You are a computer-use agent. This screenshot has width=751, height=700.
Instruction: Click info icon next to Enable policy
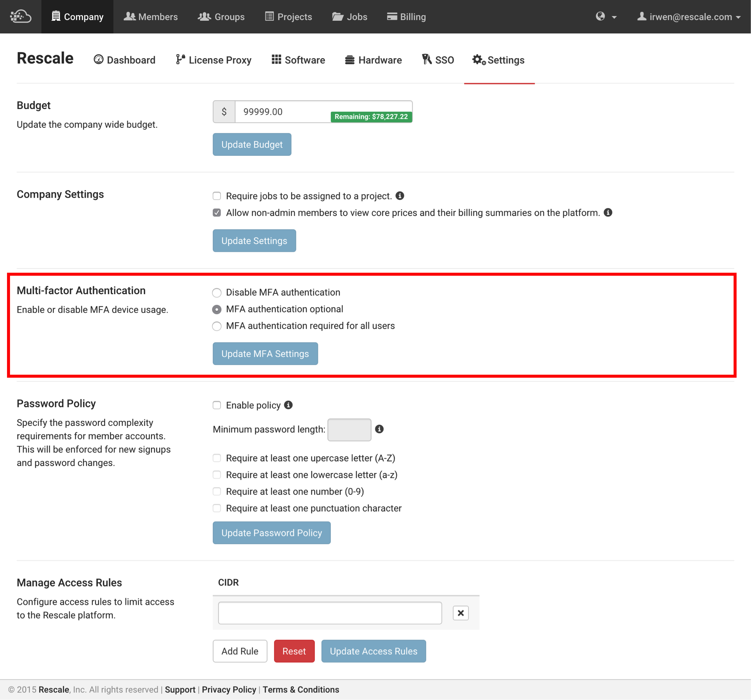click(x=288, y=405)
